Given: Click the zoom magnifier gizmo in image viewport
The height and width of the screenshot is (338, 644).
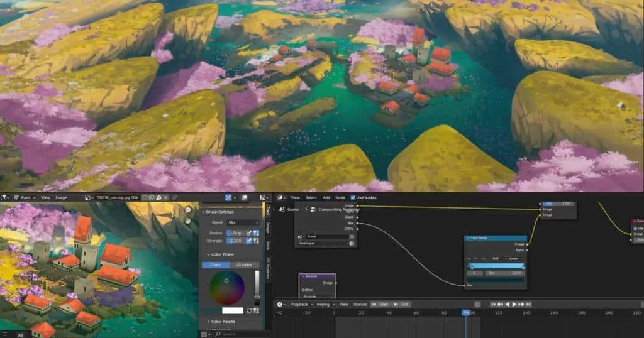Looking at the screenshot, I should click(189, 210).
